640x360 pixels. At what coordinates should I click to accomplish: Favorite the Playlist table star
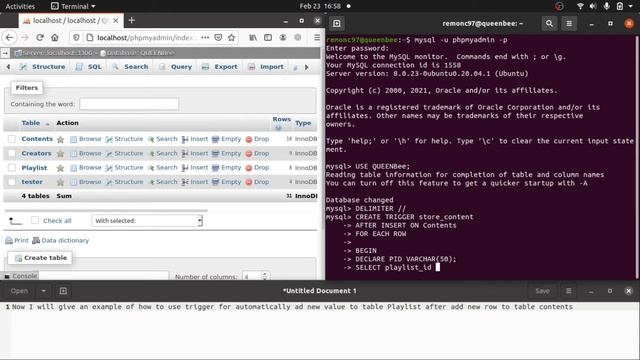tap(60, 168)
